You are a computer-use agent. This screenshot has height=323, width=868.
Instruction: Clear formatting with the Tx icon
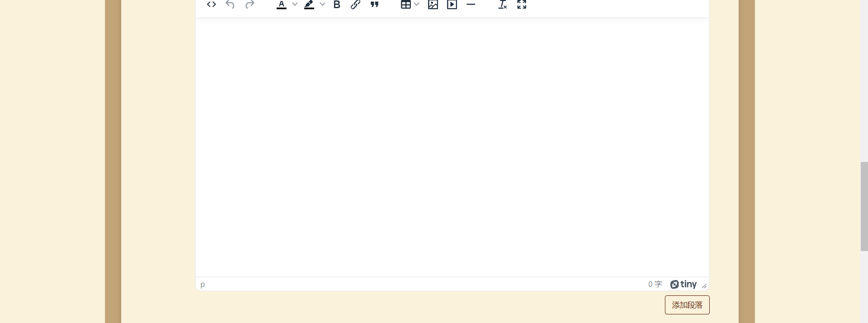503,5
